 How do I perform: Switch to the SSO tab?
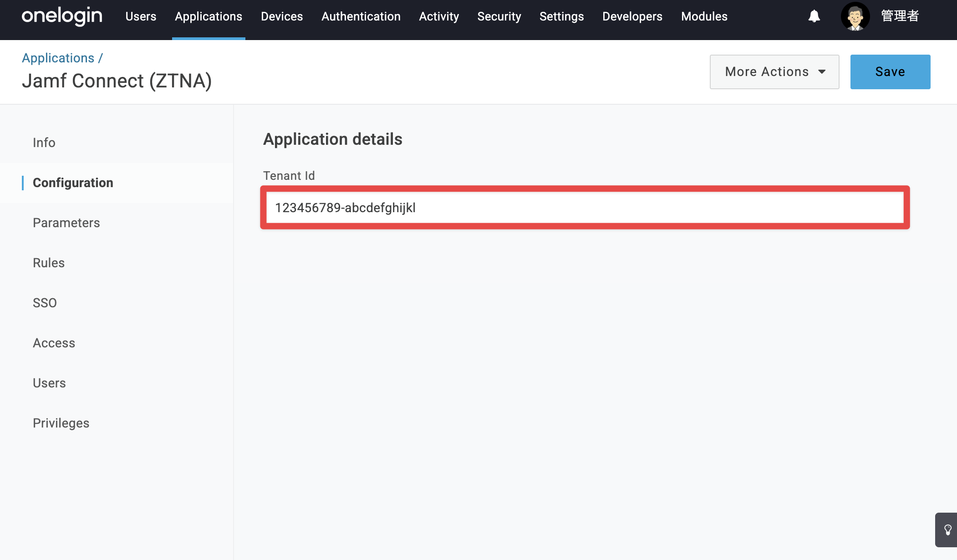point(45,303)
